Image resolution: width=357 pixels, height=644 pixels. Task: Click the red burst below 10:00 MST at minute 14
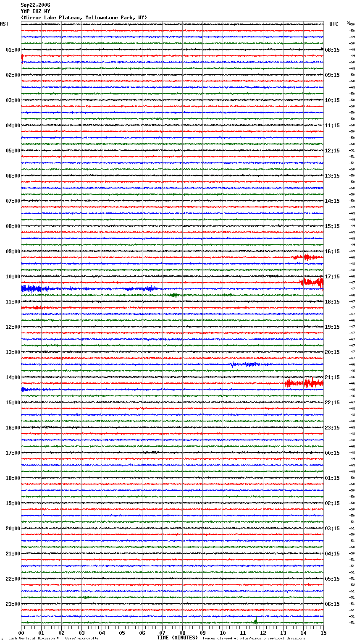click(312, 283)
